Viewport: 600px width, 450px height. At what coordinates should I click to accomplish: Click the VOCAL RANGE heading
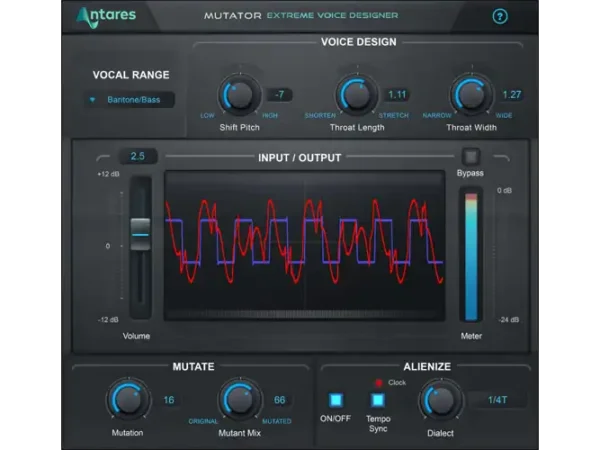pyautogui.click(x=131, y=75)
